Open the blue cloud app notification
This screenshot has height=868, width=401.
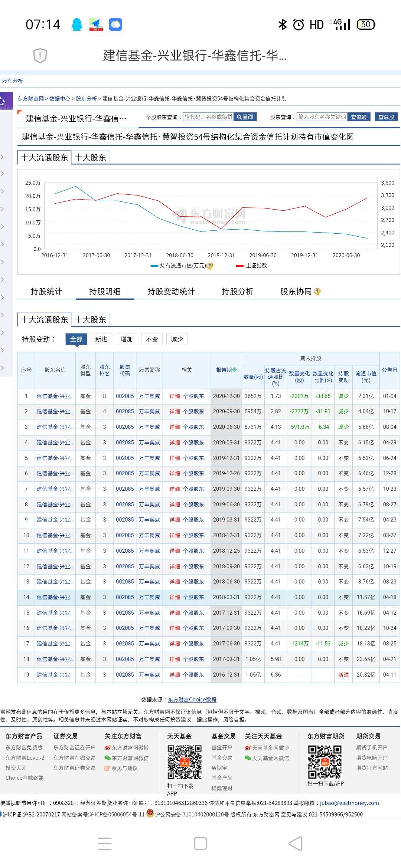point(115,24)
